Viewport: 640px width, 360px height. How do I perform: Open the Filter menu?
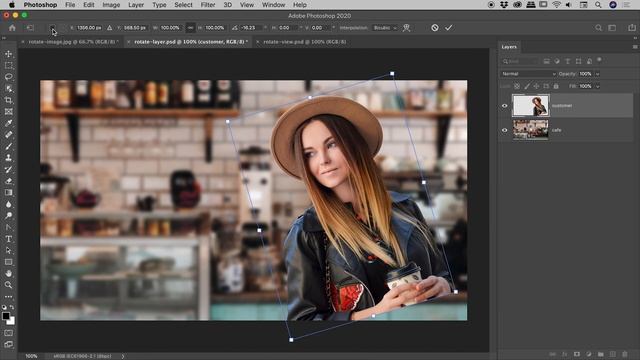tap(208, 5)
